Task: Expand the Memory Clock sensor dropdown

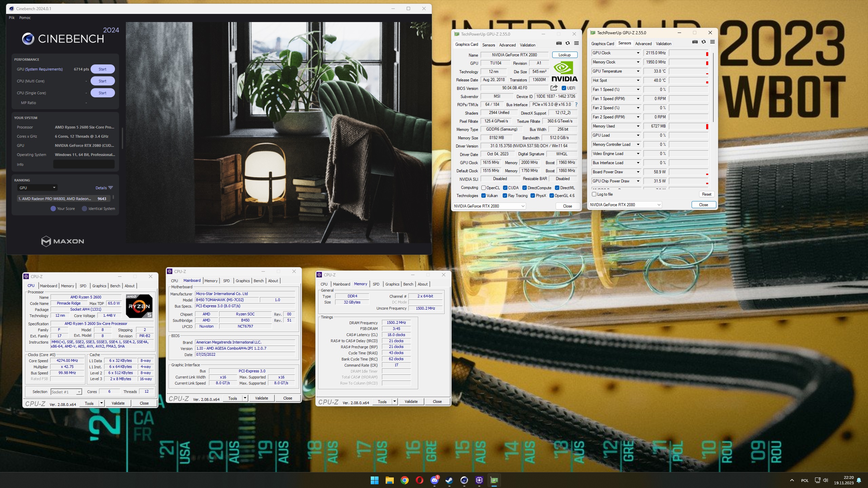Action: tap(638, 62)
